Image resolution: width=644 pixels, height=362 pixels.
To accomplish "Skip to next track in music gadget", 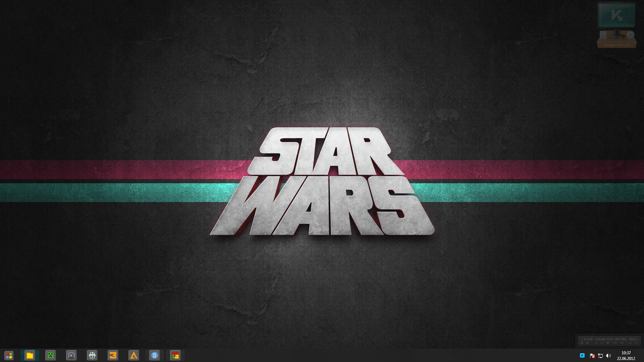I will (x=622, y=343).
